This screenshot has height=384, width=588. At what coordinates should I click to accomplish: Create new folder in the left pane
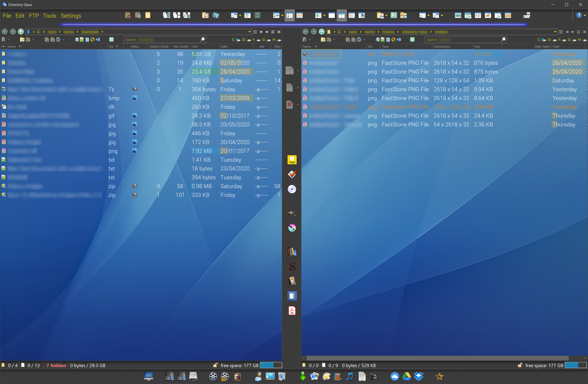[22, 40]
